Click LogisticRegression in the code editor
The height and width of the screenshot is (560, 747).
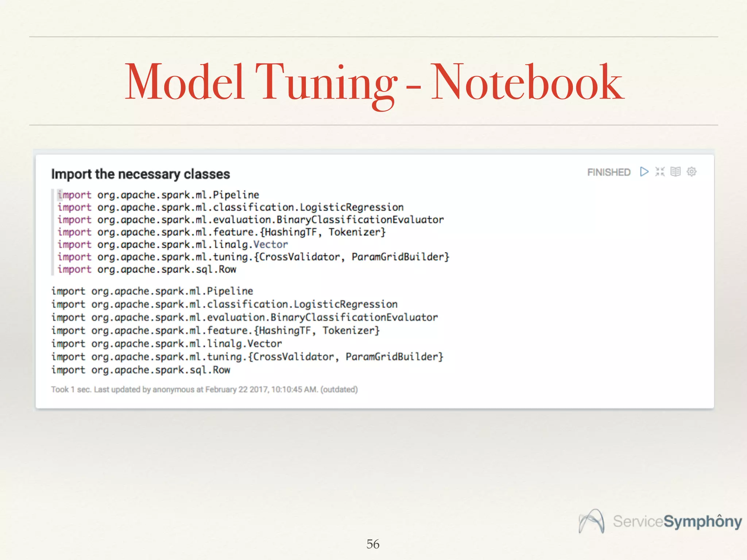pyautogui.click(x=351, y=207)
